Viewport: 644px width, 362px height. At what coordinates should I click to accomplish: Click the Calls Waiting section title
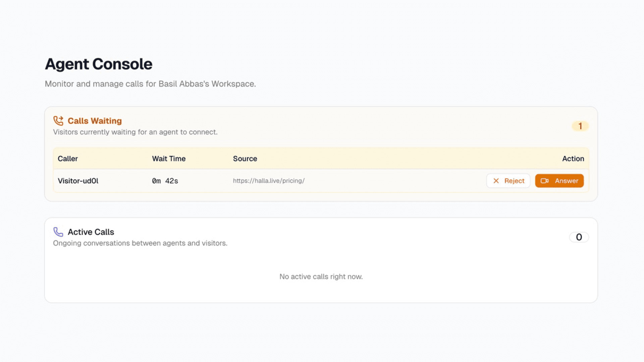95,121
